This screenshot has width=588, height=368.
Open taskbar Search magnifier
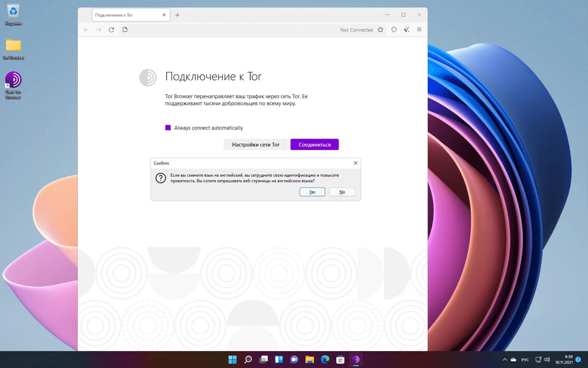pos(248,360)
